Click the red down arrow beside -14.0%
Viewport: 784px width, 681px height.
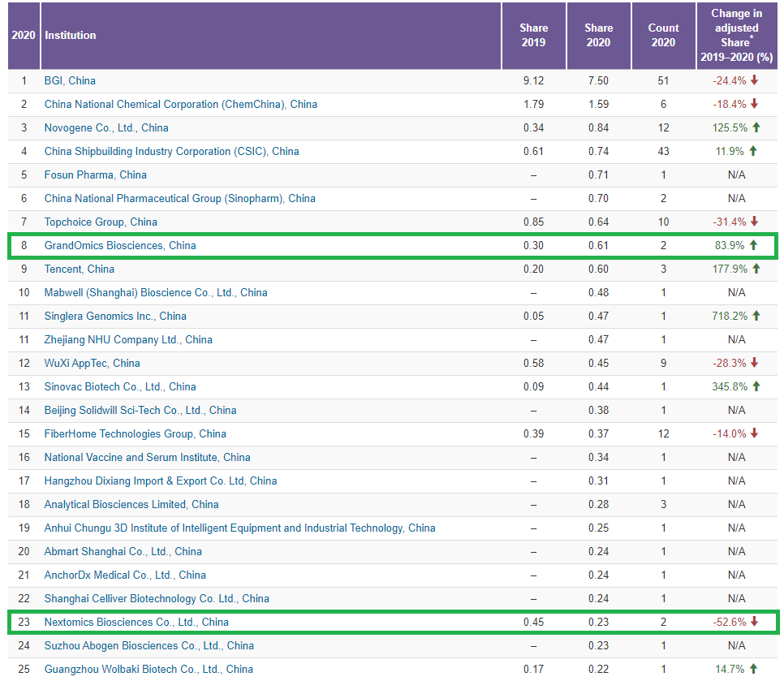(x=755, y=433)
